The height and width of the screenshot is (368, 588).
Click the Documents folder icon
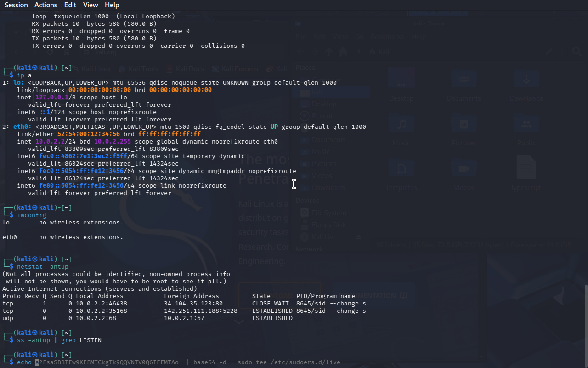tap(464, 79)
